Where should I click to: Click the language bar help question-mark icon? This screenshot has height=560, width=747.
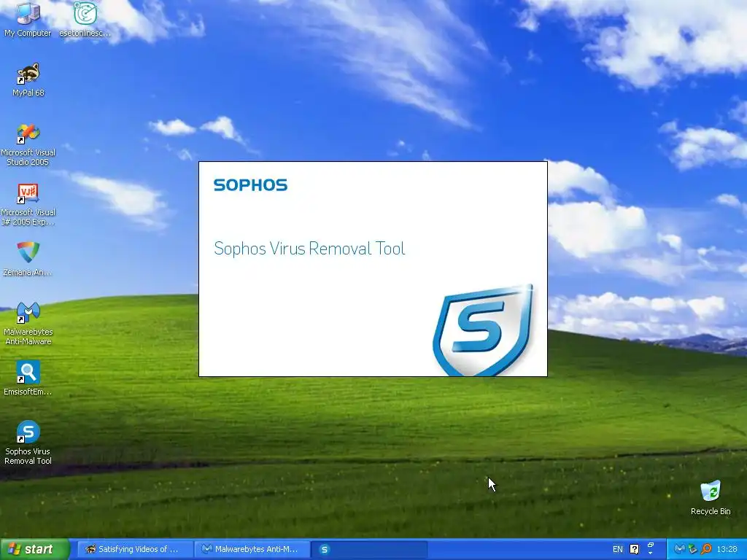[634, 549]
